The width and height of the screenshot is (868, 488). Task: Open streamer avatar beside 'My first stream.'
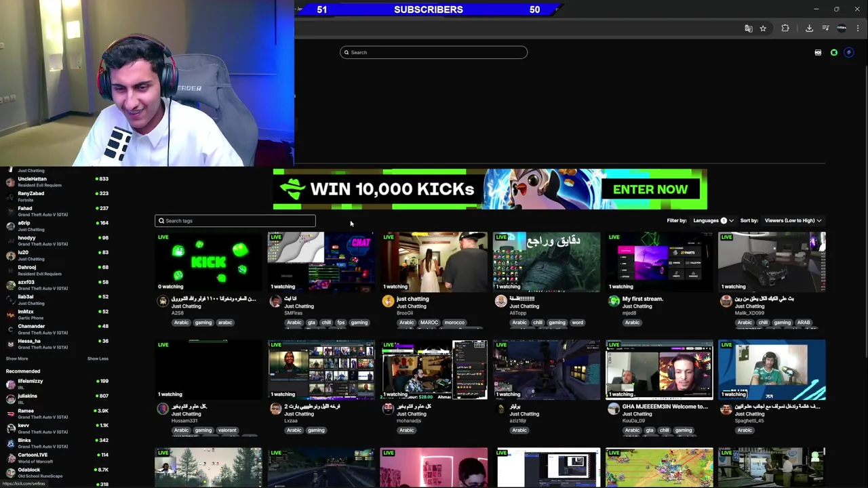click(614, 302)
